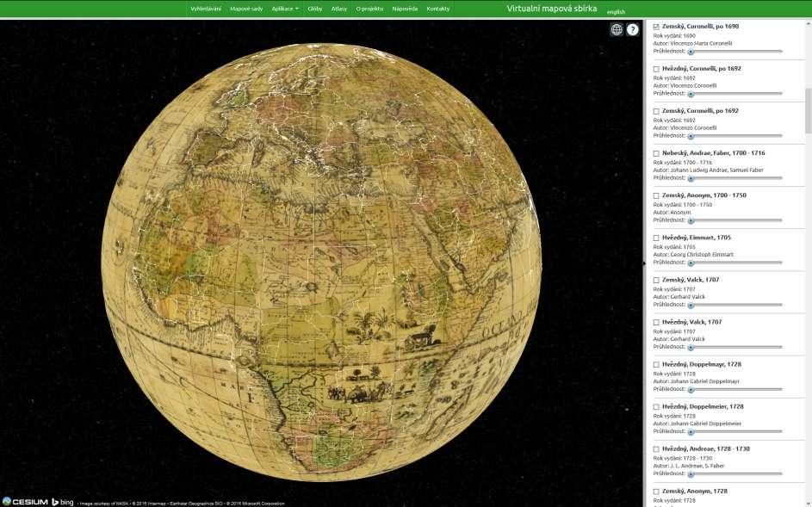This screenshot has width=812, height=507.
Task: Tick the Nebeský, Andrae, Faber, 1700 - 1716 checkbox
Action: [x=656, y=153]
